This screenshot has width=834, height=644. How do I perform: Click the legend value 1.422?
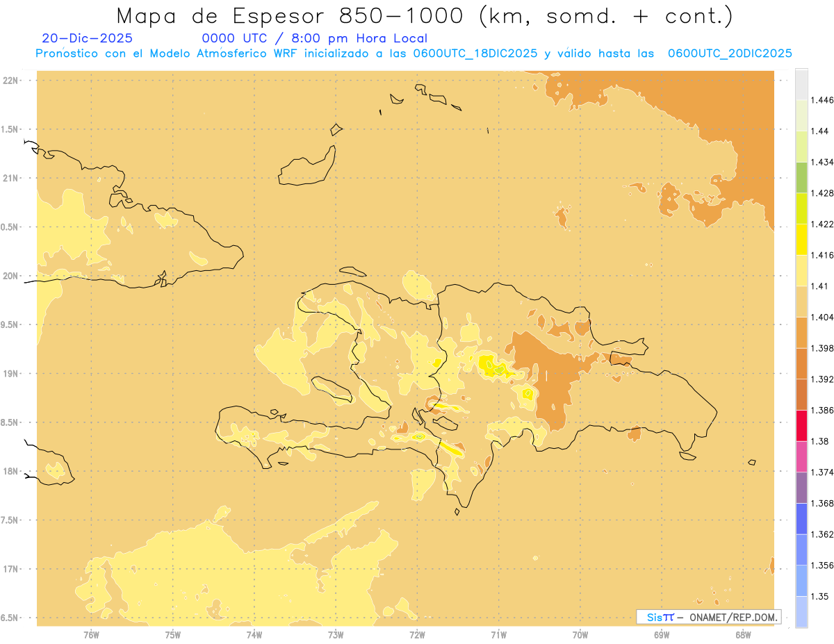click(x=822, y=224)
